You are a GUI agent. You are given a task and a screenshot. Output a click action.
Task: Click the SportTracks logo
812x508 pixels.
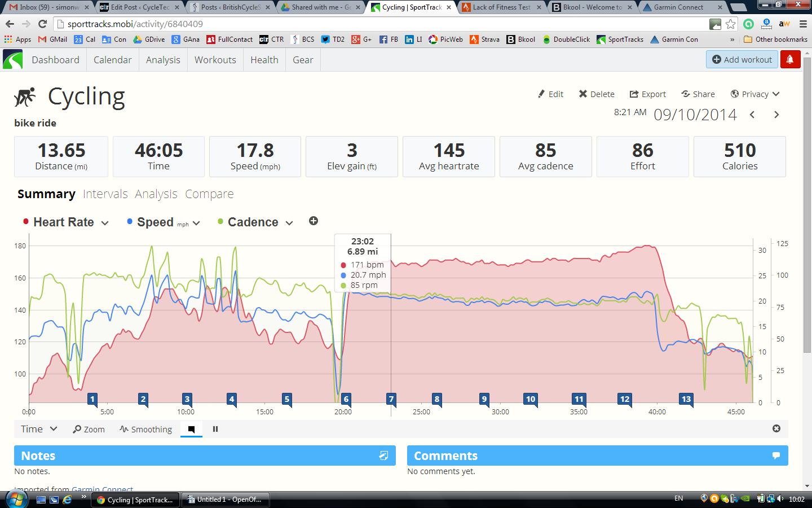pyautogui.click(x=12, y=59)
